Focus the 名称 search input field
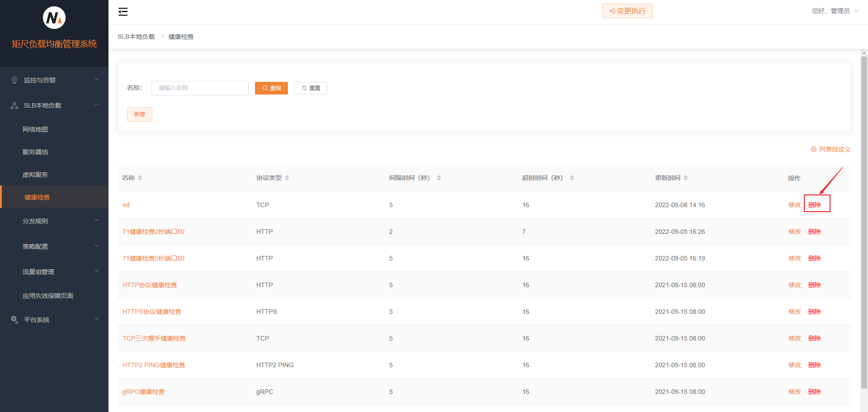 [x=200, y=88]
